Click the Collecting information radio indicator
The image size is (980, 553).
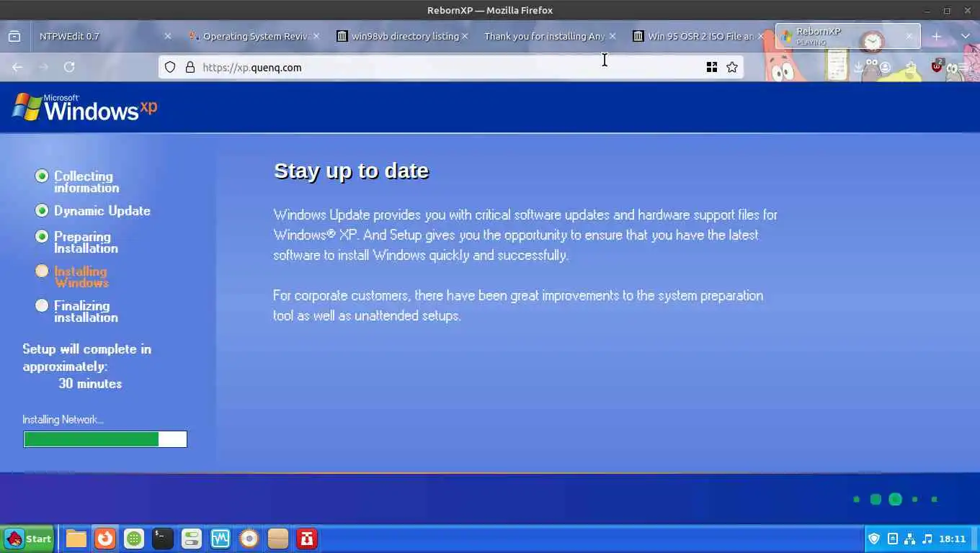click(42, 176)
